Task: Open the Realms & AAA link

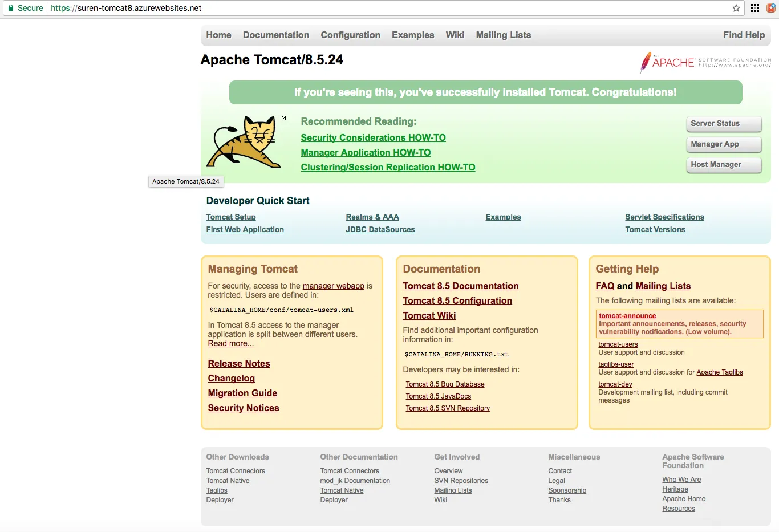Action: pos(372,217)
